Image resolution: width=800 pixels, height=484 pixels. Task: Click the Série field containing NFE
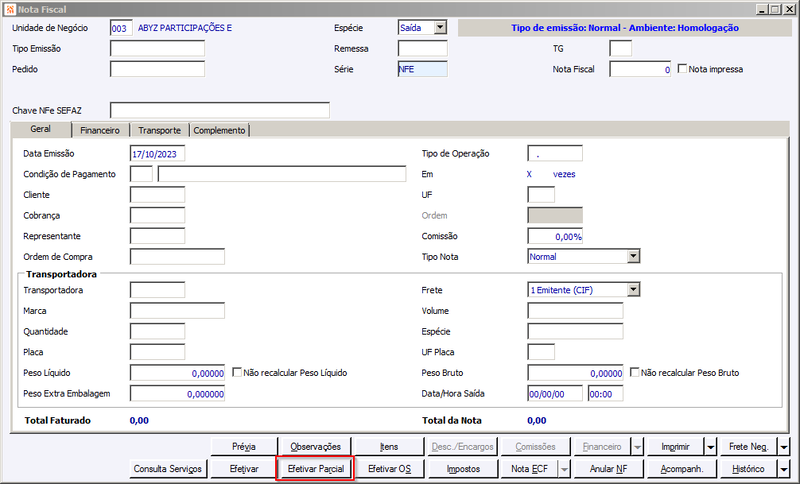tap(422, 69)
